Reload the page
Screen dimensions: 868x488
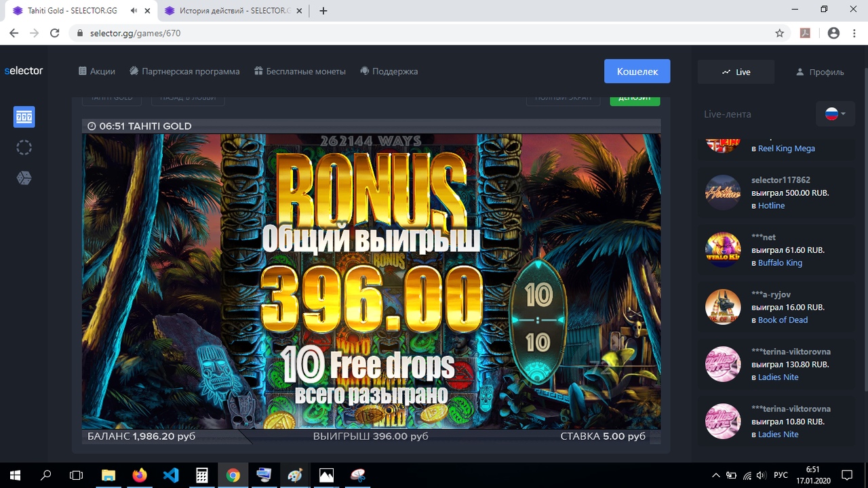tap(56, 33)
